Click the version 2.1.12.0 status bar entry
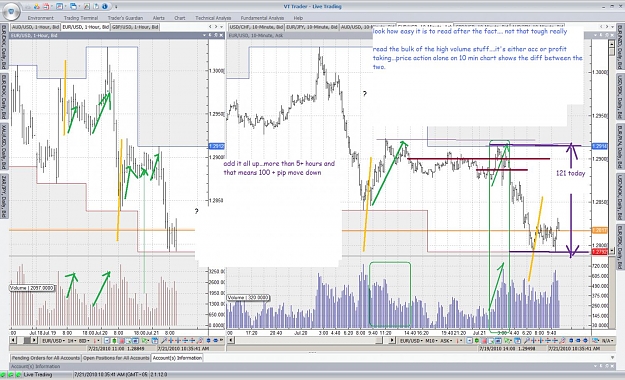The height and width of the screenshot is (380, 625). (159, 375)
